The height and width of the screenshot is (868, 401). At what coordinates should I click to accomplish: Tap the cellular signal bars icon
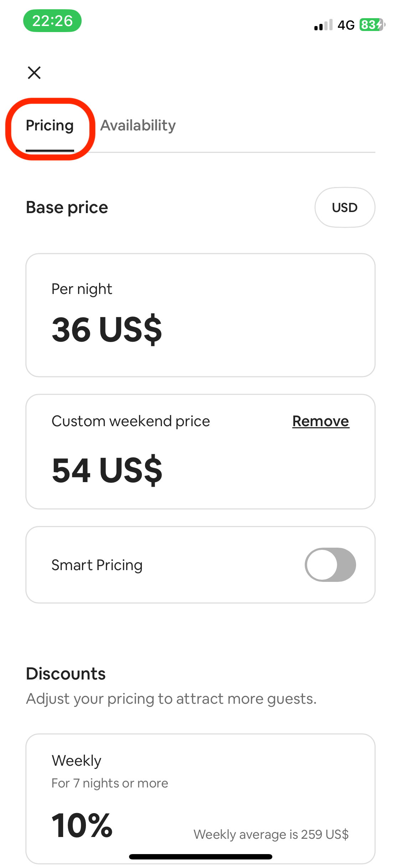[x=323, y=25]
